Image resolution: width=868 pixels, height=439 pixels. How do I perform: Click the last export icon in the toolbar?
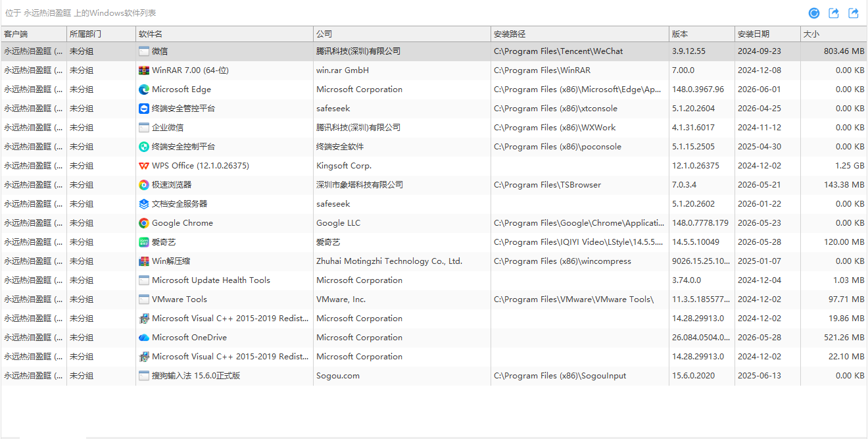point(854,13)
